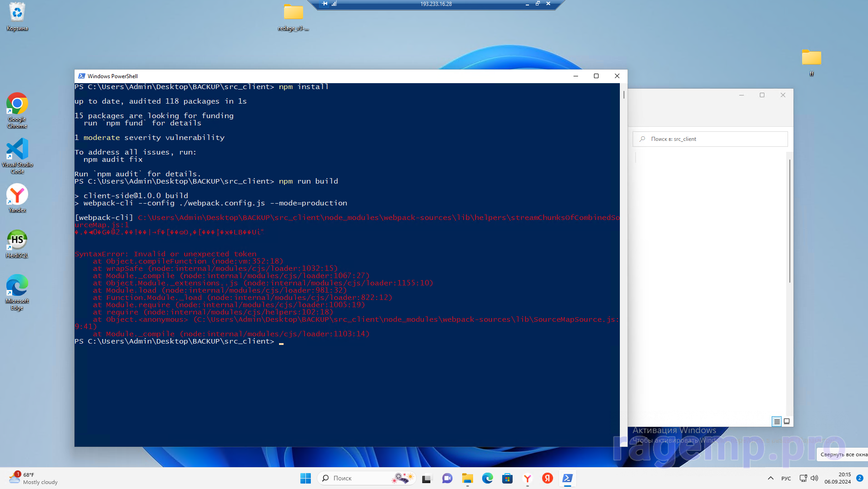868x489 pixels.
Task: Open the Recycle Bin desktop icon
Action: coord(17,17)
